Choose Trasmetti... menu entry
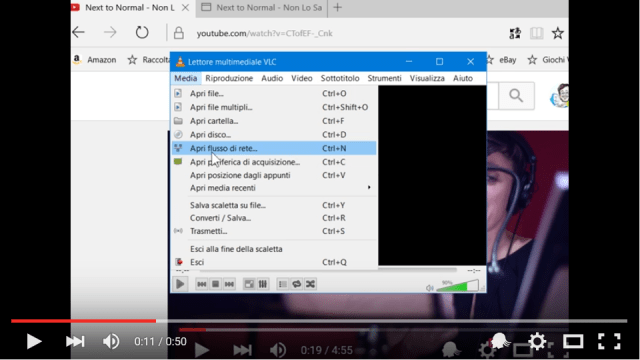 click(x=273, y=231)
